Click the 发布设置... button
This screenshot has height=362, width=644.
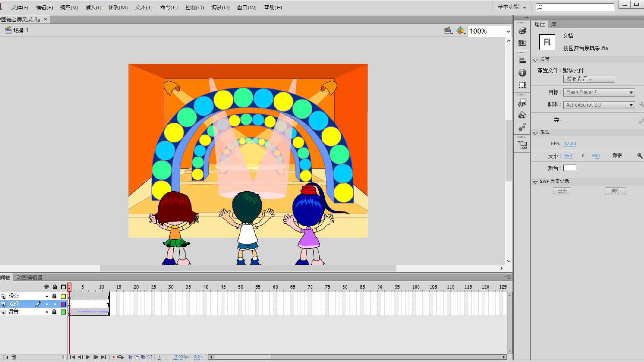[x=589, y=79]
